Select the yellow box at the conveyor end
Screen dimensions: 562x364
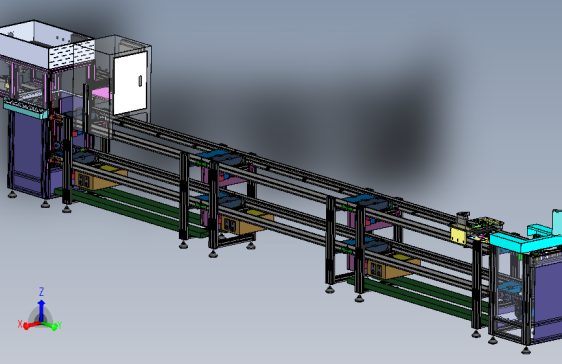click(458, 235)
